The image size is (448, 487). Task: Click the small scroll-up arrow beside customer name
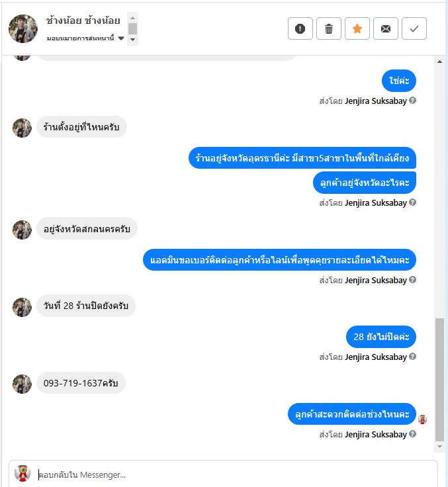[x=132, y=18]
